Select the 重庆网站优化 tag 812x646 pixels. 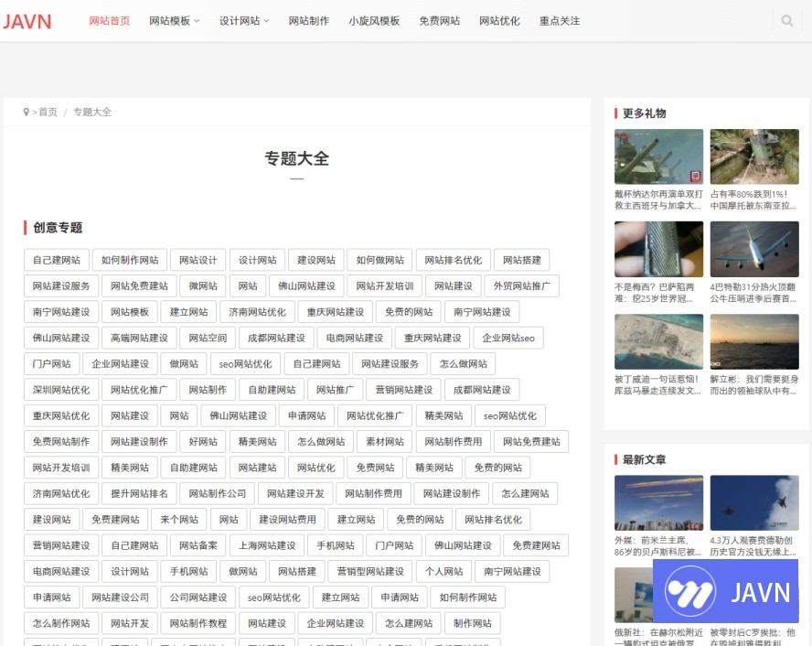point(61,415)
